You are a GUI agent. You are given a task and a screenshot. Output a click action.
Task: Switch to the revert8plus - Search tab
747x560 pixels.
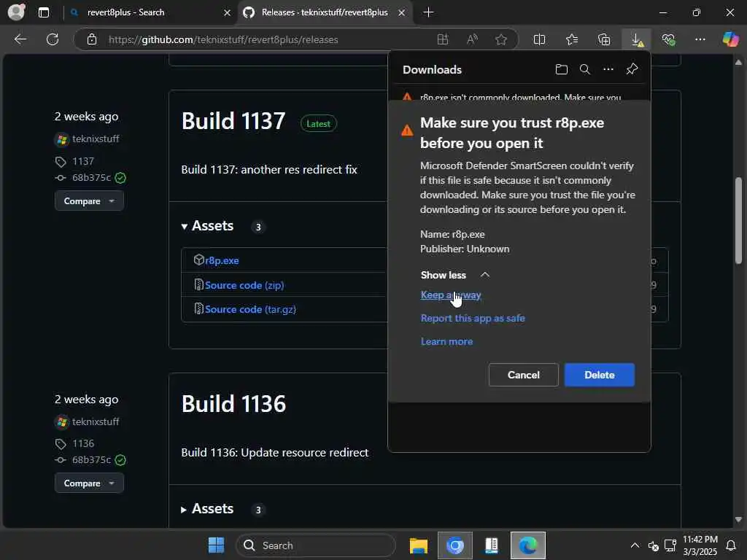(125, 12)
